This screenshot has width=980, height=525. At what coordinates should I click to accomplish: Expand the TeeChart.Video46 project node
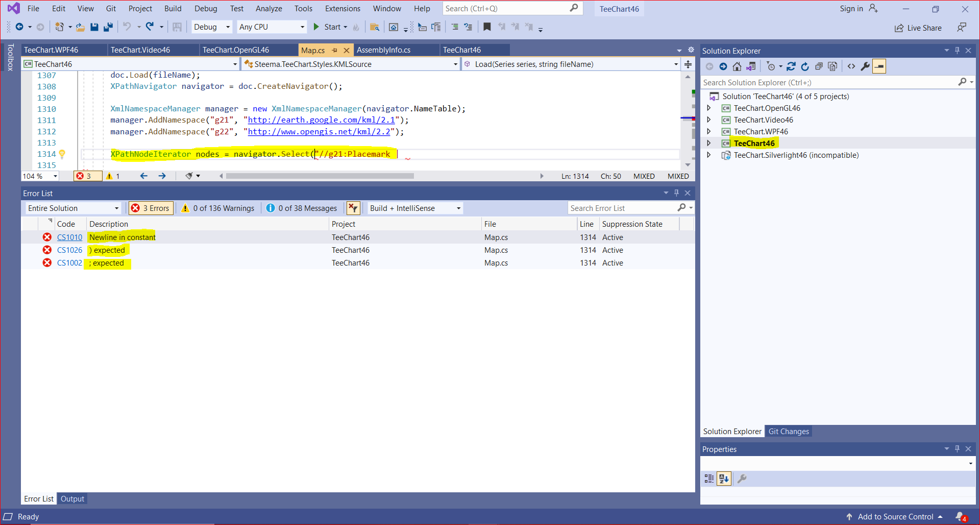[x=708, y=120]
